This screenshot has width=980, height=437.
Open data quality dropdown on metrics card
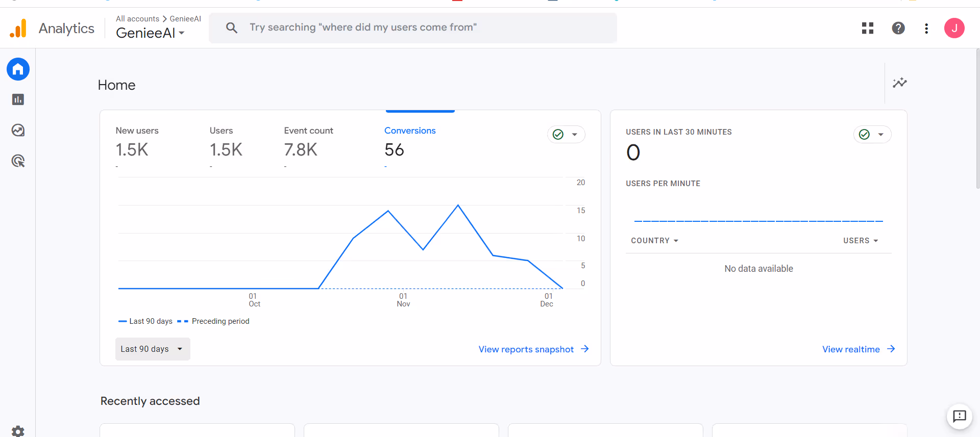pos(566,134)
